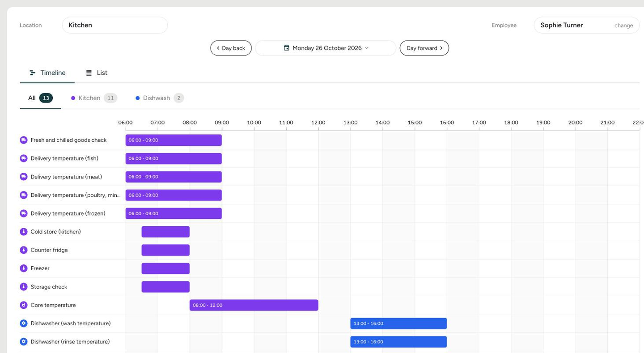Click the Dishwasher (rinse temperature) task label
The image size is (644, 353).
pos(70,342)
